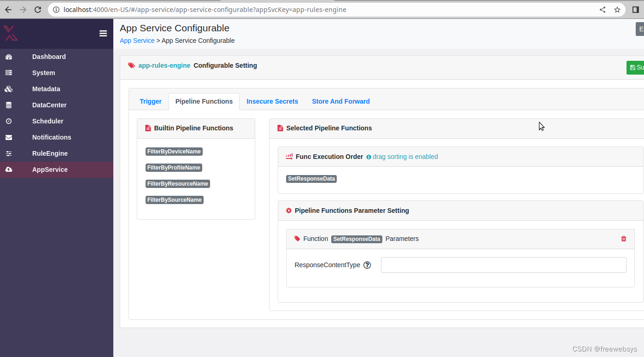This screenshot has width=644, height=357.
Task: Select the FilterByProfileName builtin function
Action: pos(174,168)
